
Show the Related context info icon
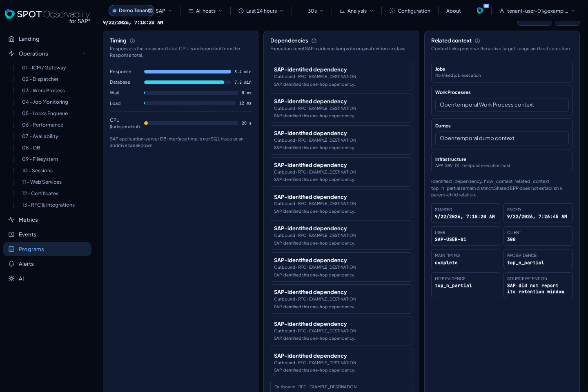coord(477,41)
